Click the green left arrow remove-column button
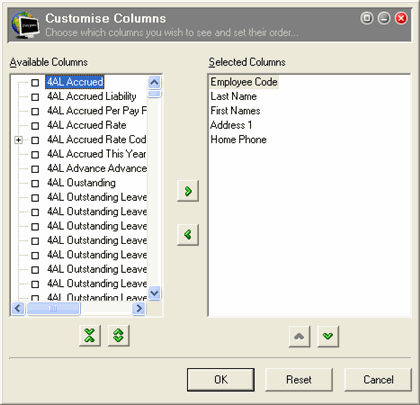This screenshot has width=420, height=405. 188,235
